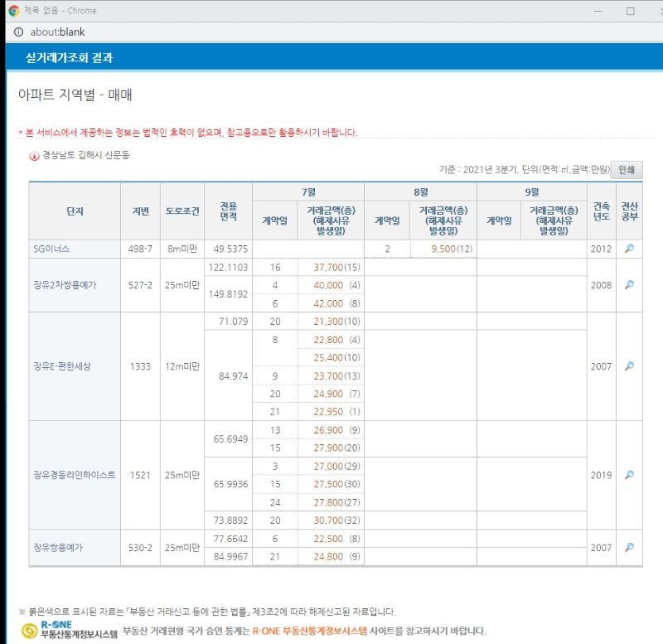Click the R-ONE logo at the bottom

pyautogui.click(x=70, y=630)
